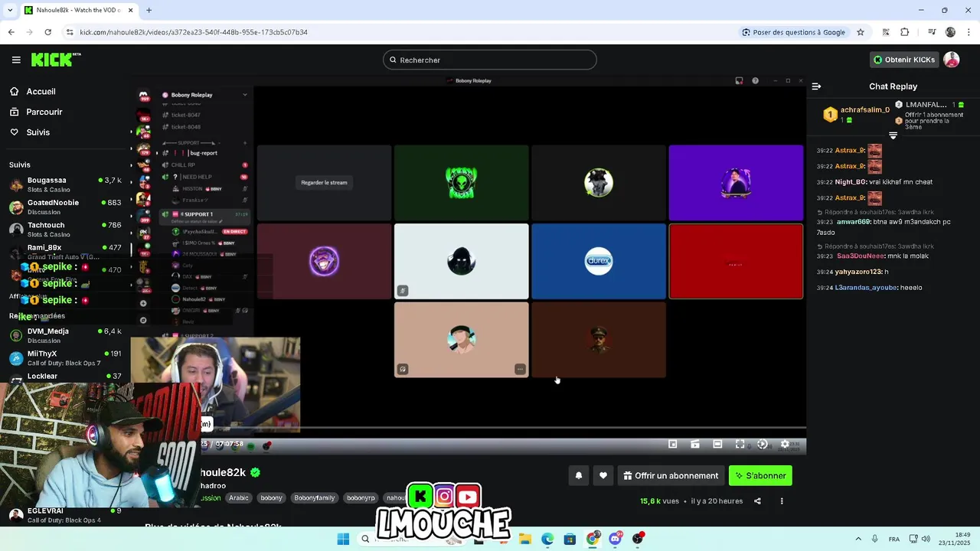
Task: Go to Accueil in sidebar
Action: click(41, 91)
